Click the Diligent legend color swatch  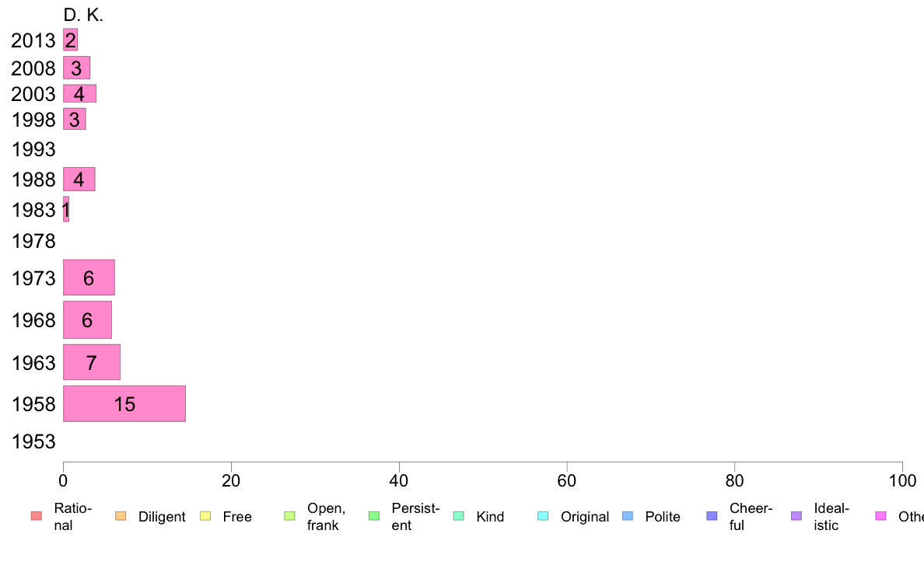[x=121, y=516]
